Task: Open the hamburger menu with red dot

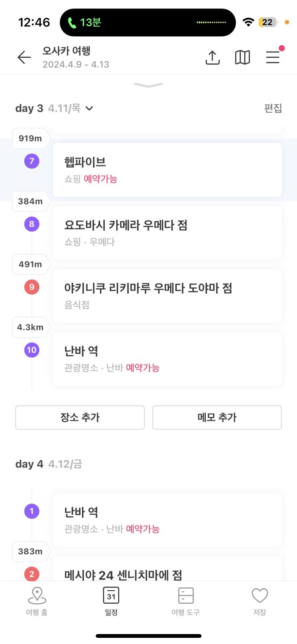Action: (x=273, y=56)
